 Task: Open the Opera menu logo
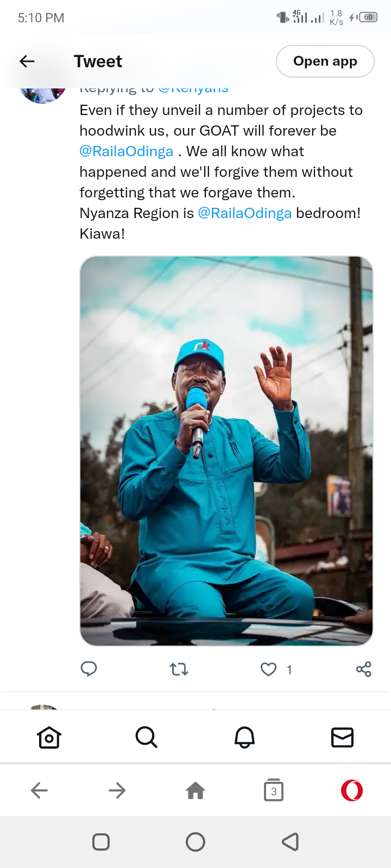coord(352,790)
